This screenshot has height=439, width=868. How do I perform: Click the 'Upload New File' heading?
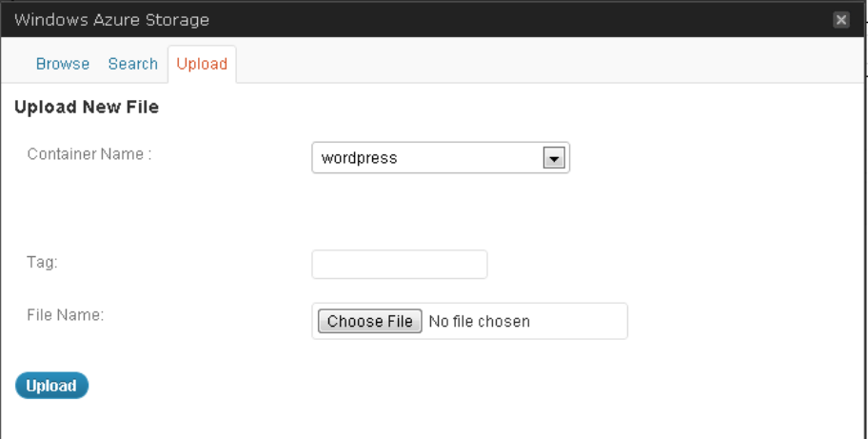tap(87, 108)
